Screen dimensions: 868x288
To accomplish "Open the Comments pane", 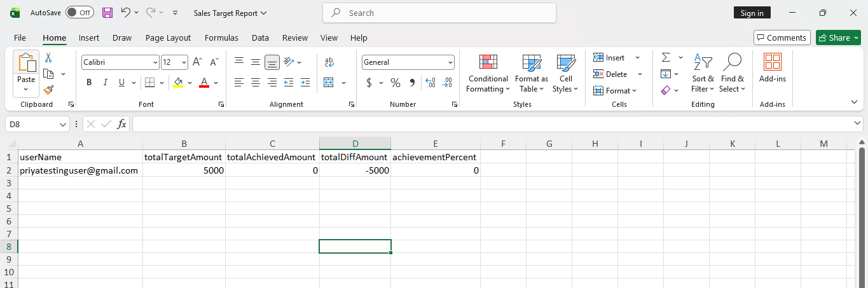I will [x=782, y=38].
